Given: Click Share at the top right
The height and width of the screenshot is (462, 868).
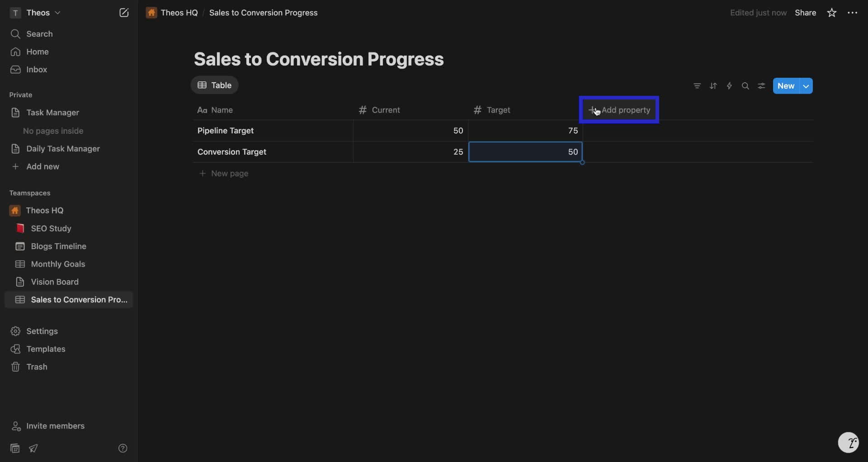Looking at the screenshot, I should coord(806,13).
